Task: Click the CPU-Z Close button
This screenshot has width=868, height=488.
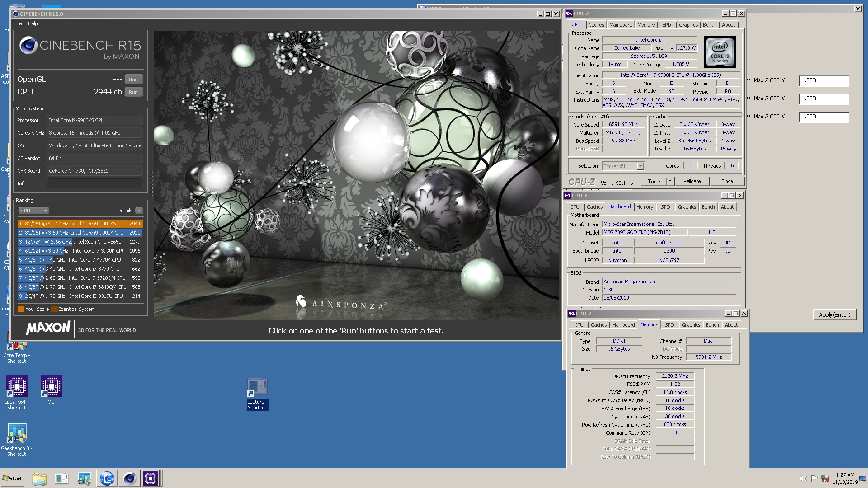Action: pyautogui.click(x=727, y=181)
